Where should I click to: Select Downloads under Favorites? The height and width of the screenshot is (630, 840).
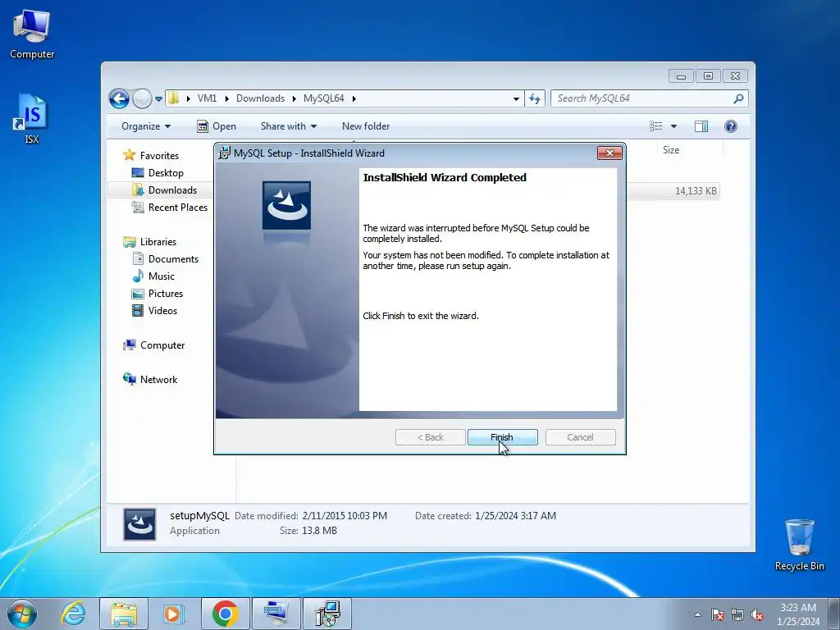pyautogui.click(x=172, y=190)
